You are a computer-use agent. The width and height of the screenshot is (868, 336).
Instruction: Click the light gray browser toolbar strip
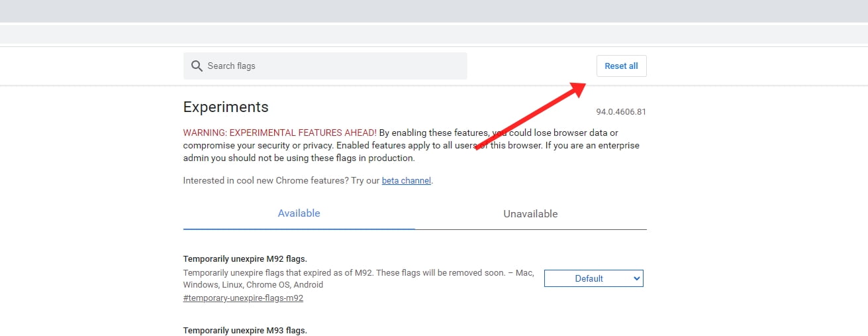pos(434,34)
